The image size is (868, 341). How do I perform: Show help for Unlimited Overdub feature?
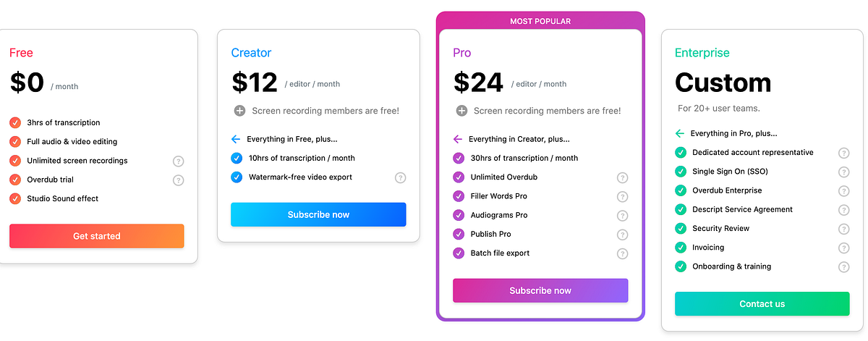[x=622, y=177]
